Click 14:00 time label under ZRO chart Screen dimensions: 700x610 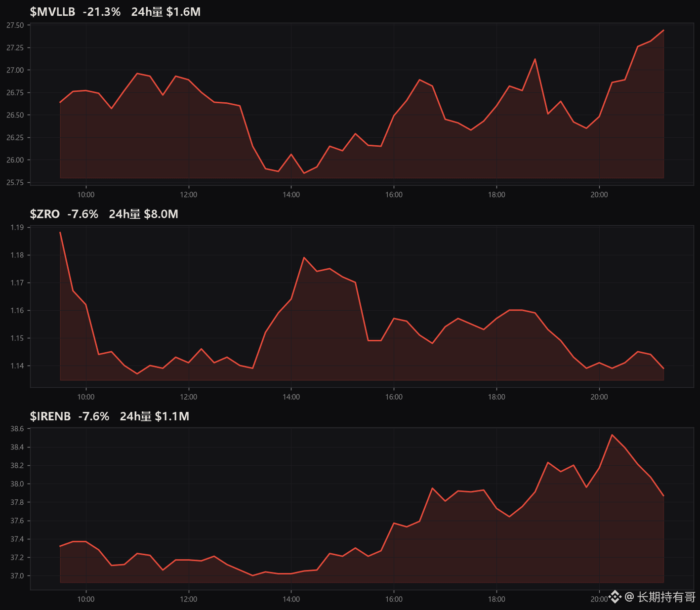pos(291,397)
